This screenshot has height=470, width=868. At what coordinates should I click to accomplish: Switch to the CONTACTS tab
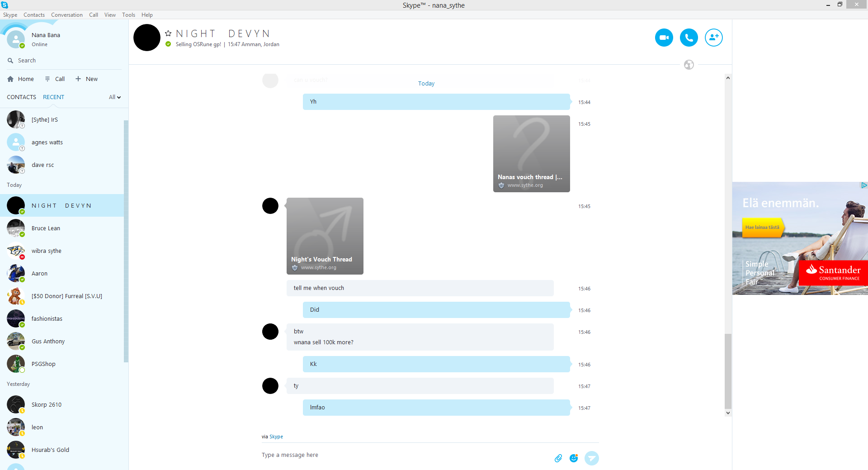coord(21,97)
